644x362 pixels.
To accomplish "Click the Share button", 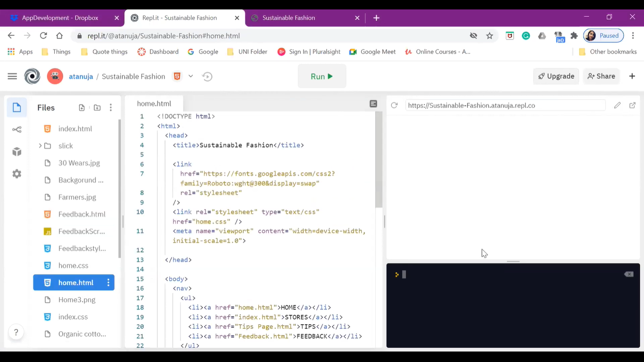I will coord(601,76).
